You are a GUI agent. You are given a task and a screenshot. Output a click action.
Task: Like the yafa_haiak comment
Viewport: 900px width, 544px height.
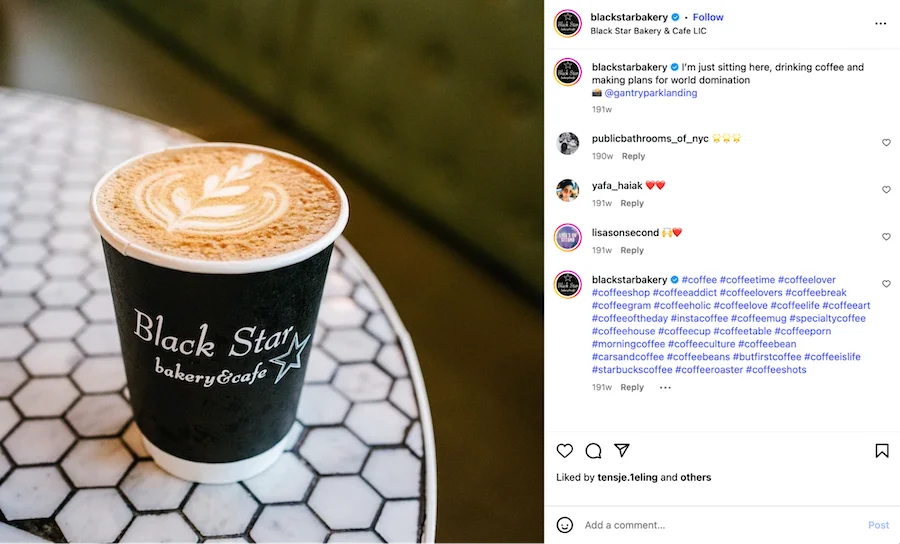pos(886,189)
